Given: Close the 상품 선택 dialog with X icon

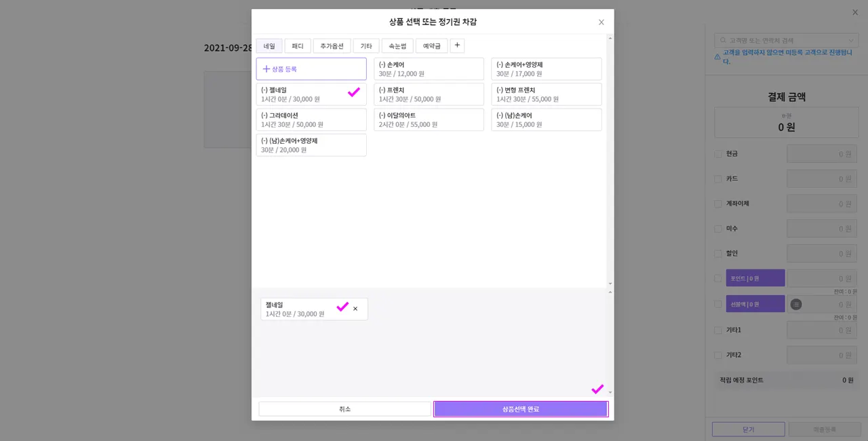Looking at the screenshot, I should click(x=601, y=22).
